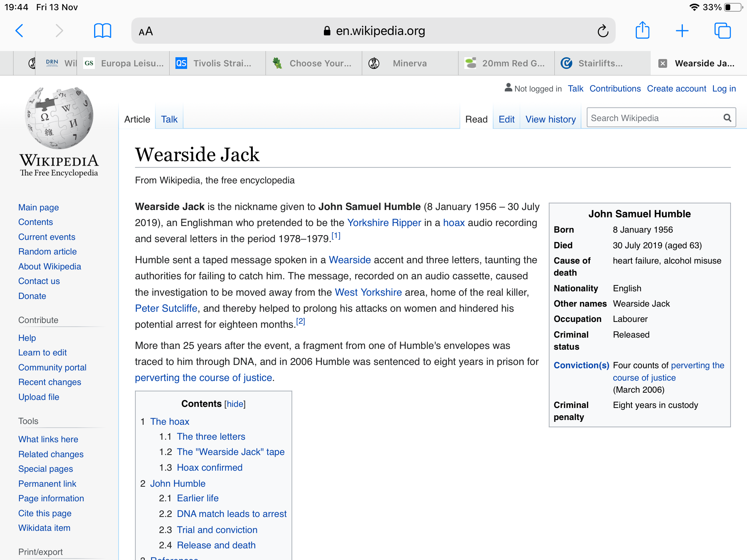Viewport: 747px width, 560px height.
Task: Follow the Wearside link
Action: point(350,260)
